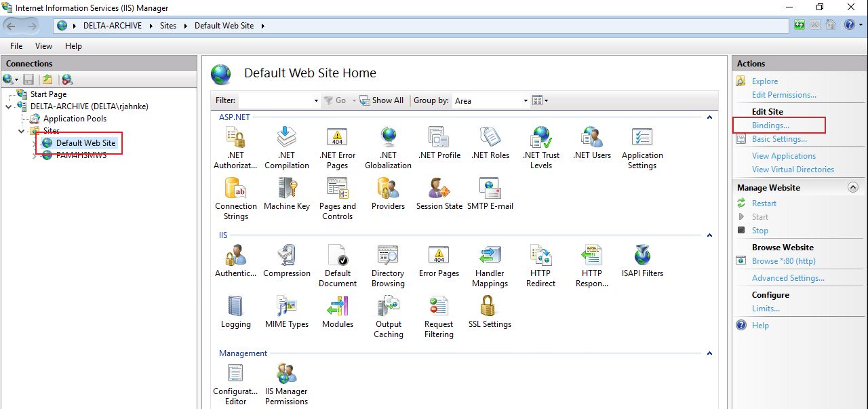This screenshot has height=409, width=868.
Task: Open IIS Error Pages feature
Action: (439, 261)
